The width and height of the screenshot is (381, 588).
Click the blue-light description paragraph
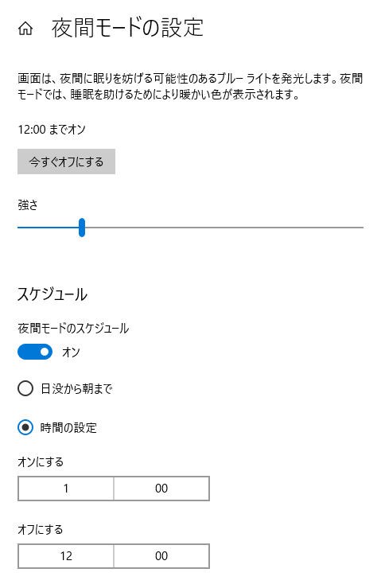(x=190, y=86)
